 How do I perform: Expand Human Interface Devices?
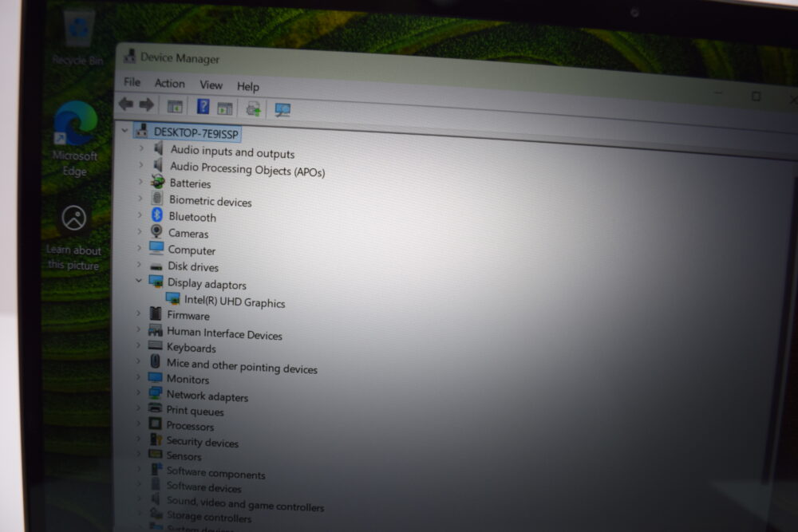[x=138, y=329]
